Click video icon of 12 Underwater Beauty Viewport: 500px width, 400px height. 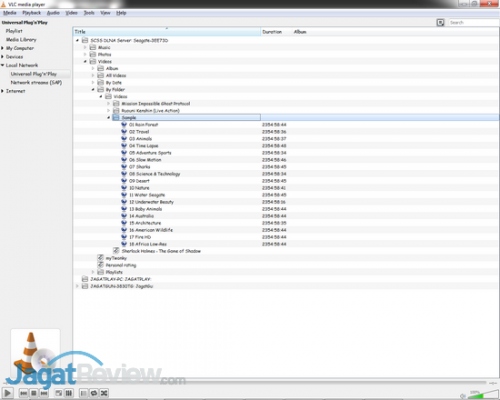pyautogui.click(x=124, y=202)
